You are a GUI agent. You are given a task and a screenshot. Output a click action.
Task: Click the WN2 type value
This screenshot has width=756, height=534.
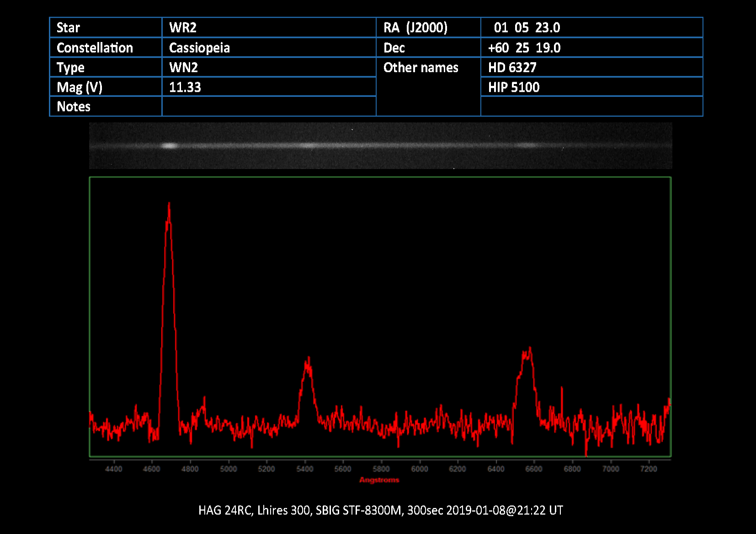[183, 68]
